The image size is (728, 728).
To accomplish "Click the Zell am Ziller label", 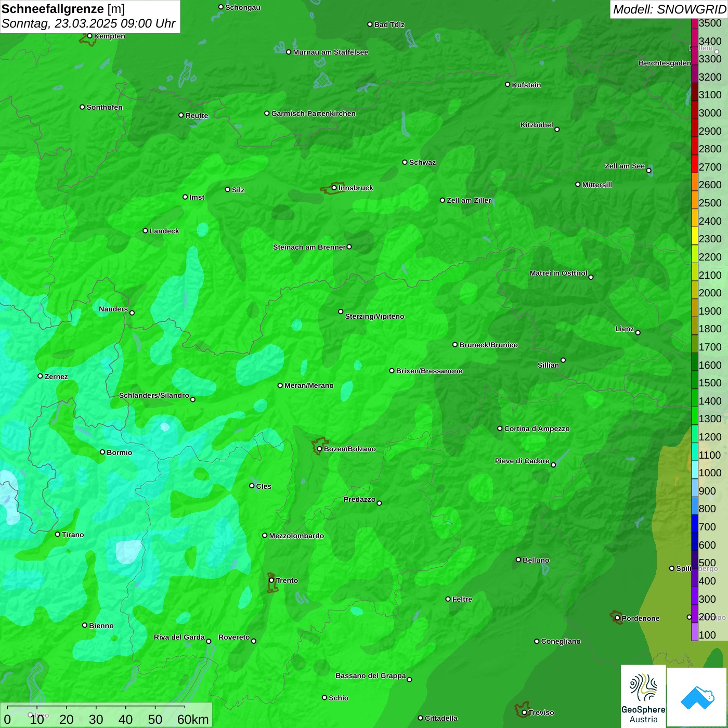I will tap(469, 200).
